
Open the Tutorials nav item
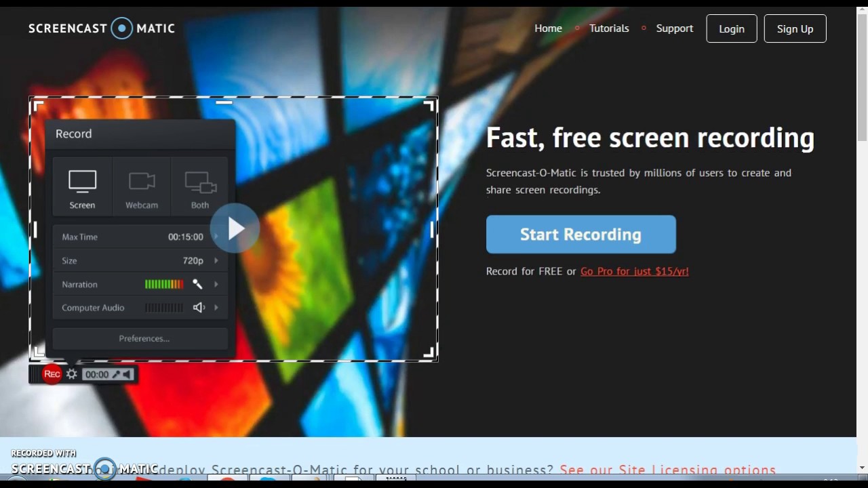click(x=609, y=28)
